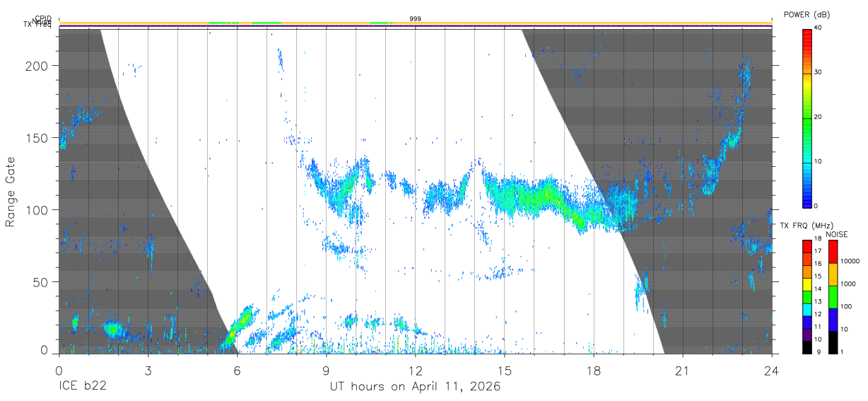Pick the red 17–18 MHz TX FRQ swatch
The width and height of the screenshot is (868, 401).
(807, 247)
